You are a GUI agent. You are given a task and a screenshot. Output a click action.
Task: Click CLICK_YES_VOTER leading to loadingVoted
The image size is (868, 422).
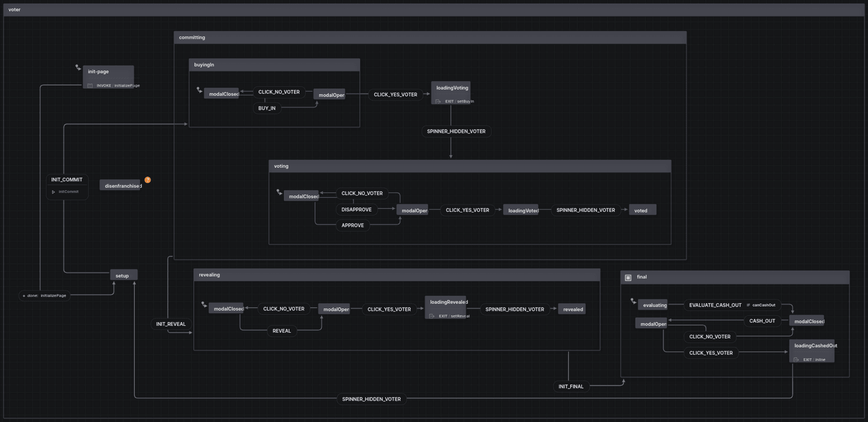coord(467,210)
